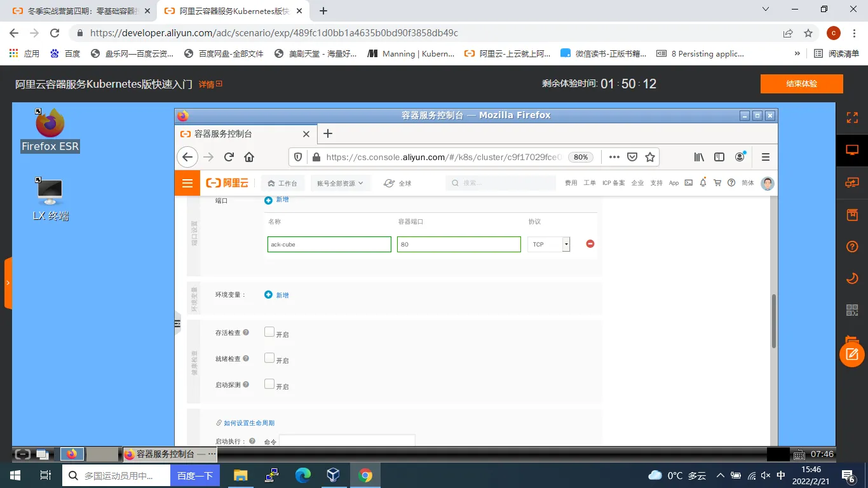Image resolution: width=868 pixels, height=488 pixels.
Task: Click the 工作台 workbench button
Action: click(x=283, y=183)
